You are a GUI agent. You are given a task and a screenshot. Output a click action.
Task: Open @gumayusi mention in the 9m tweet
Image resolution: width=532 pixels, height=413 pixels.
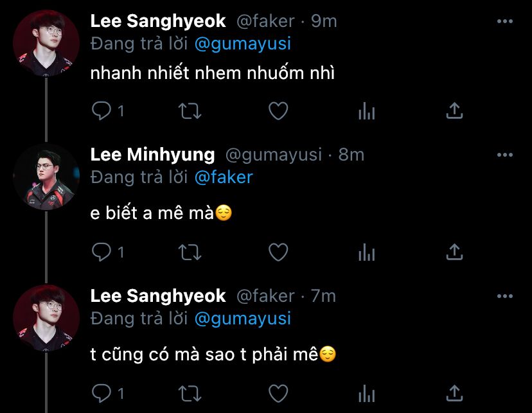[242, 44]
